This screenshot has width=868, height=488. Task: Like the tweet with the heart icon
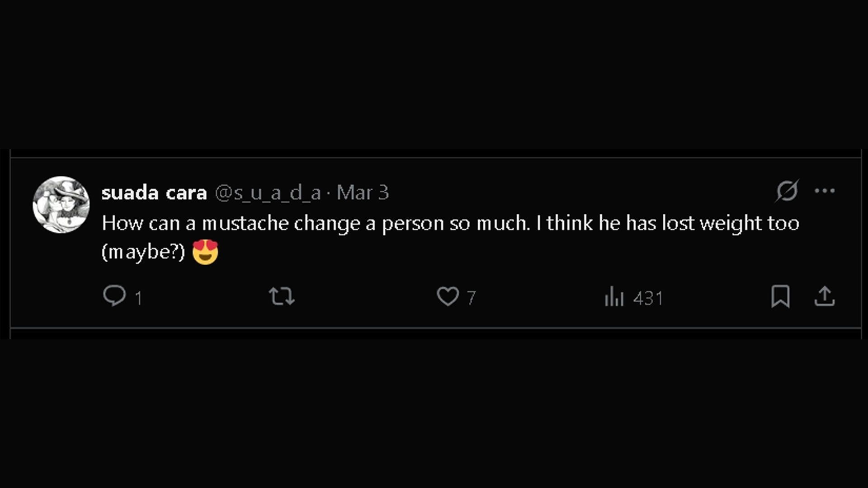pyautogui.click(x=448, y=296)
